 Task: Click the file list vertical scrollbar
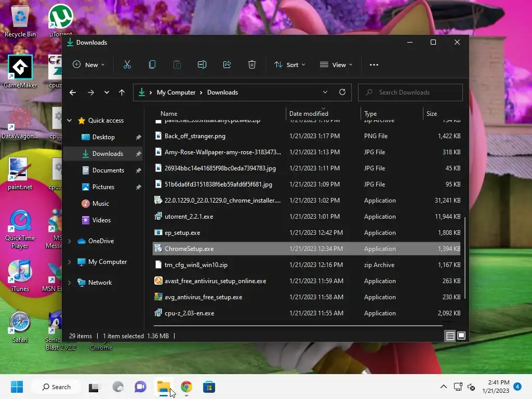[465, 258]
